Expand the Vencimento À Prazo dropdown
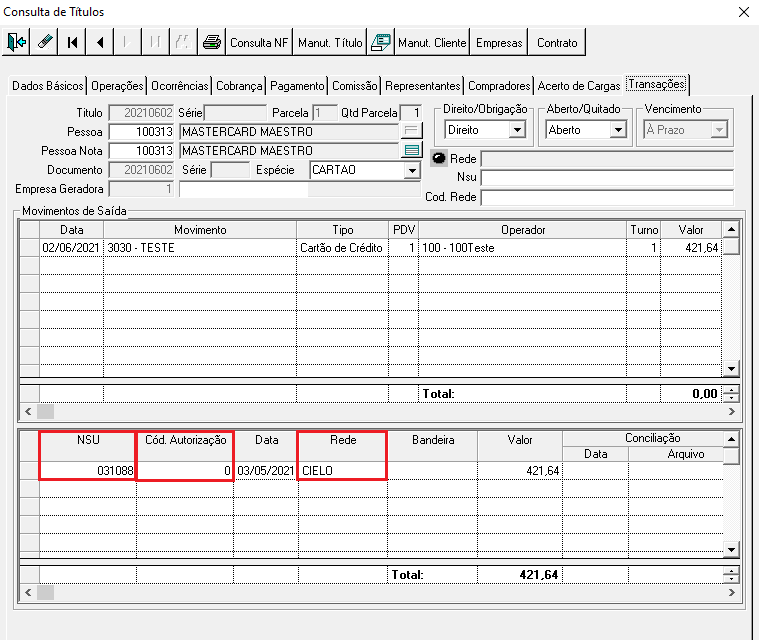The width and height of the screenshot is (759, 640). click(719, 130)
